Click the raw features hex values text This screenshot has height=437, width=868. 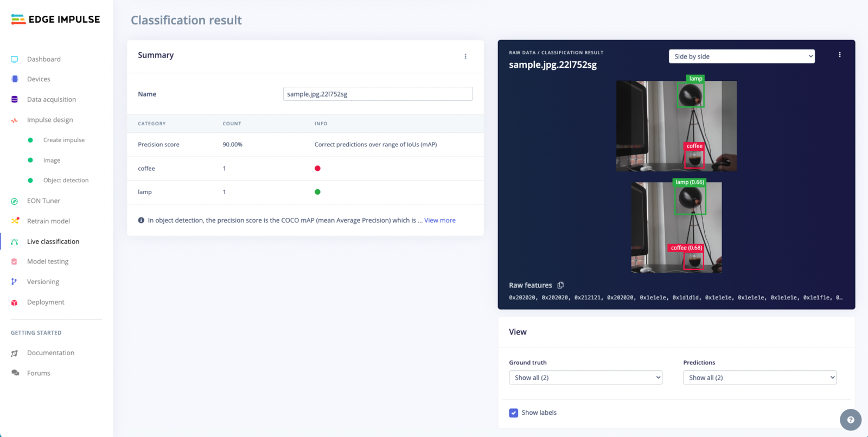(x=675, y=298)
